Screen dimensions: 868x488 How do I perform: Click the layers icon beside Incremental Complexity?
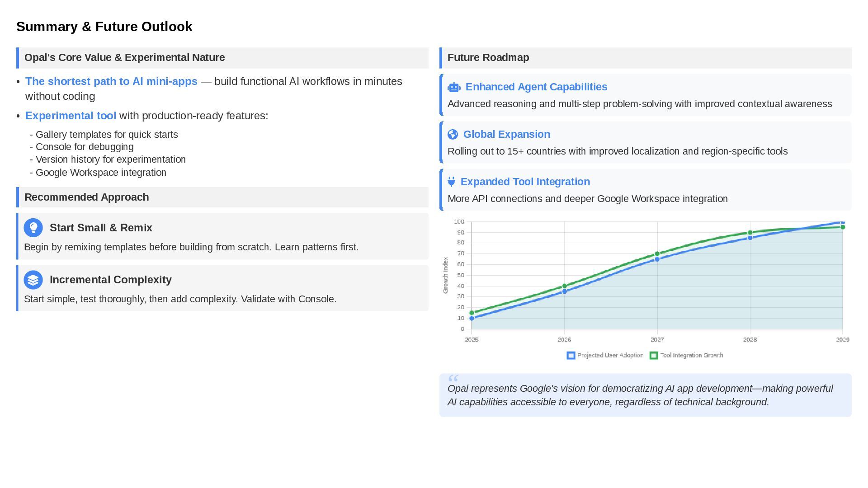pyautogui.click(x=33, y=280)
